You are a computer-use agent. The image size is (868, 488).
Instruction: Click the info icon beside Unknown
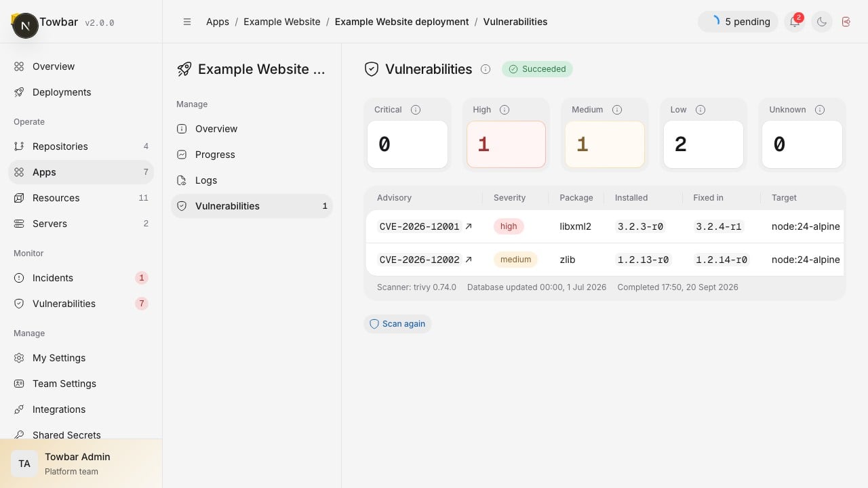coord(820,110)
